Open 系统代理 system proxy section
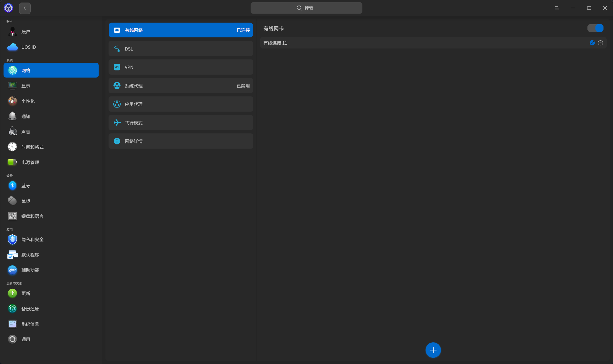Viewport: 613px width, 364px height. click(181, 86)
